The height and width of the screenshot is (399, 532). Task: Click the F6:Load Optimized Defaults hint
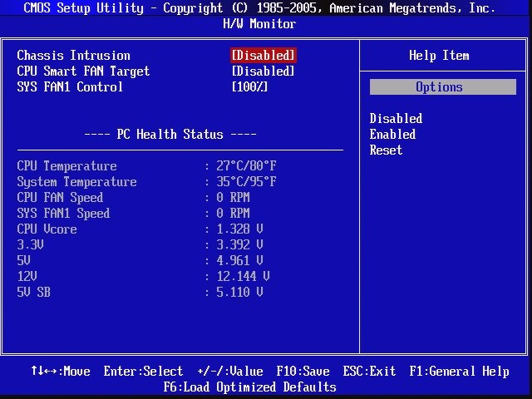249,387
